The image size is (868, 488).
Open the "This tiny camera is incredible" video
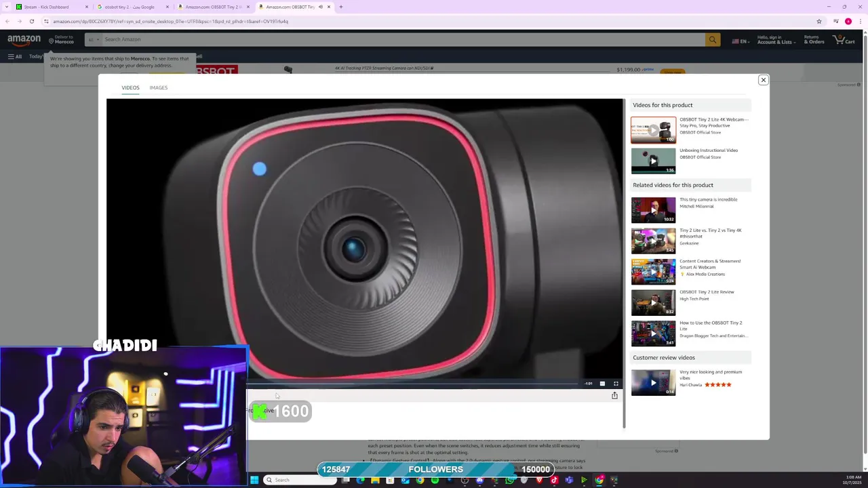coord(653,210)
